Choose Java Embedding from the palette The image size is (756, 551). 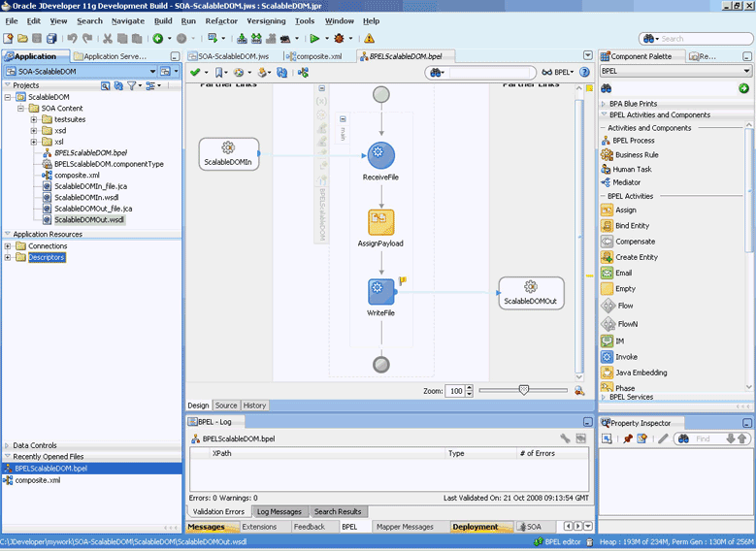click(x=641, y=373)
